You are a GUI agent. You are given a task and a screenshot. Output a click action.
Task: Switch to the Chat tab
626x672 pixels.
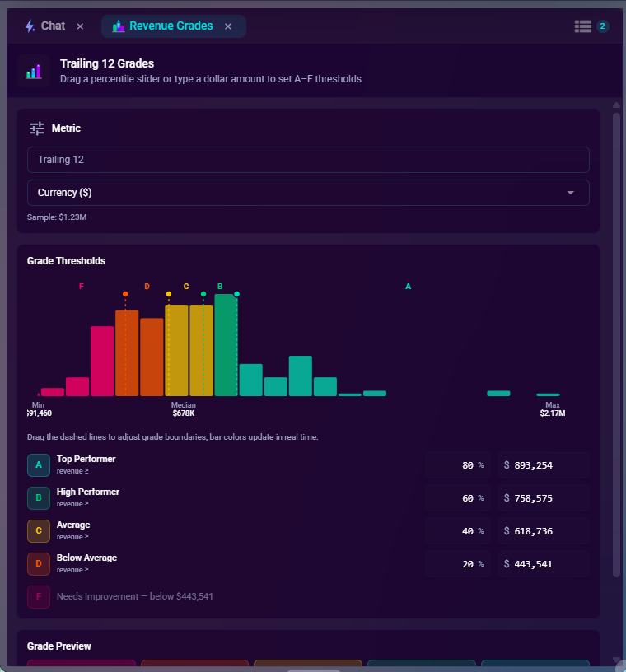point(53,26)
